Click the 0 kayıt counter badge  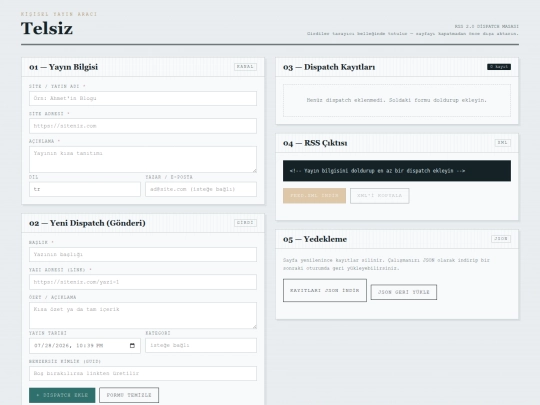coord(499,67)
